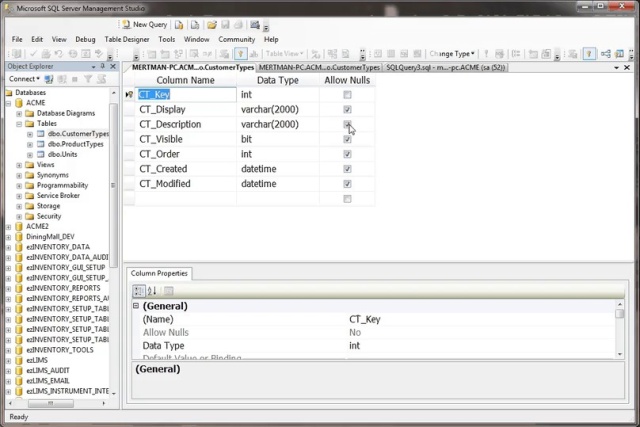
Task: Close the active document tab with X
Action: tap(627, 67)
